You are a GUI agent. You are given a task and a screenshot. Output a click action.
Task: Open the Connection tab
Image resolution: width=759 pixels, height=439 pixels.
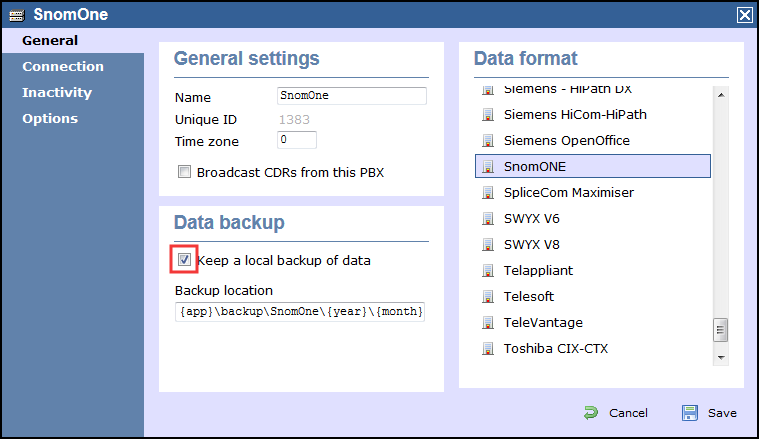[x=63, y=67]
